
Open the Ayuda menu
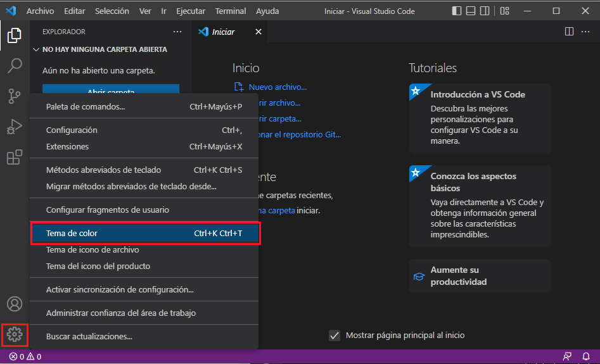[x=267, y=11]
